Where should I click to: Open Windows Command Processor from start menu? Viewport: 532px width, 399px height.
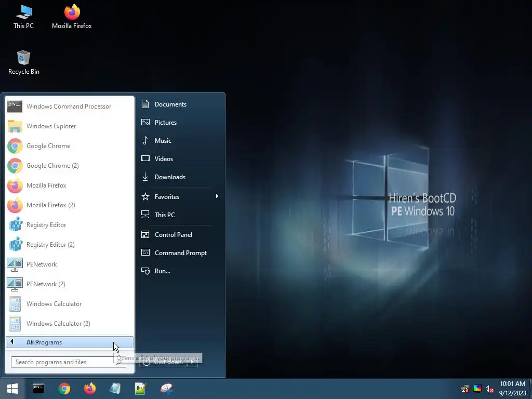(70, 106)
